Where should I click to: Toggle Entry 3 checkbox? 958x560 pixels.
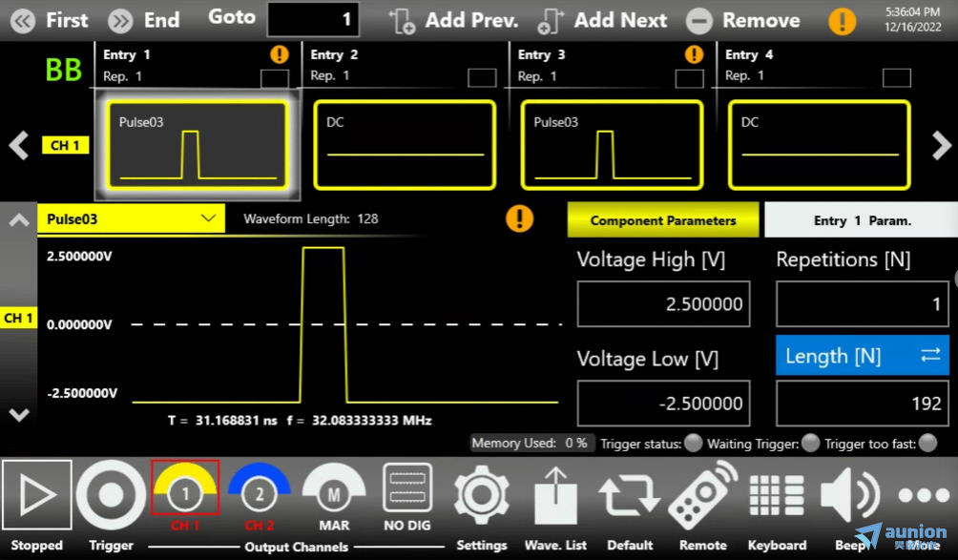689,78
